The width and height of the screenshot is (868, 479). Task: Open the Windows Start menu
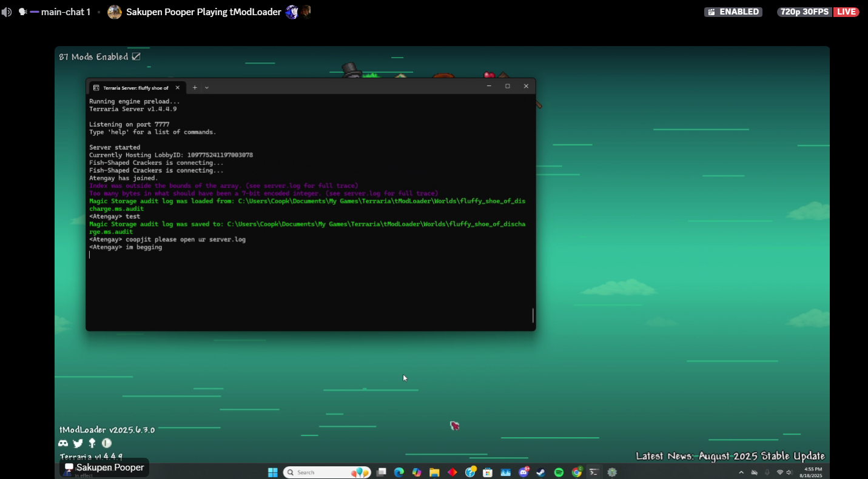pyautogui.click(x=273, y=472)
